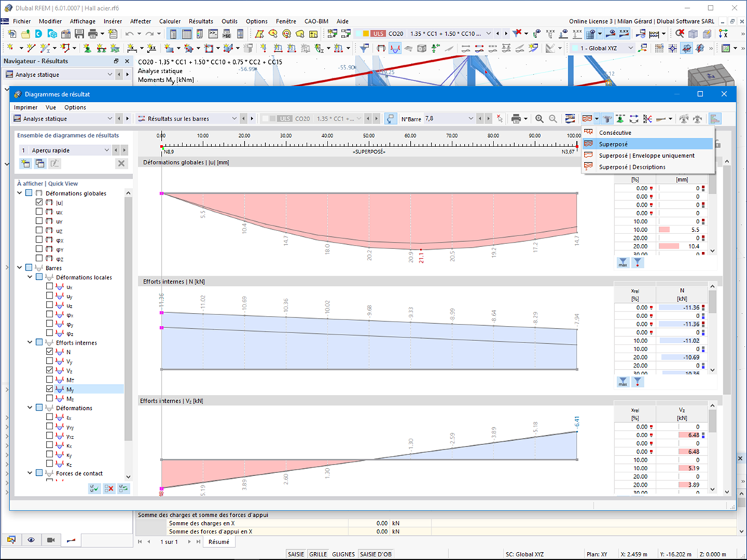Click the new diagram set icon
Viewport: 747px width, 560px height.
pyautogui.click(x=26, y=164)
